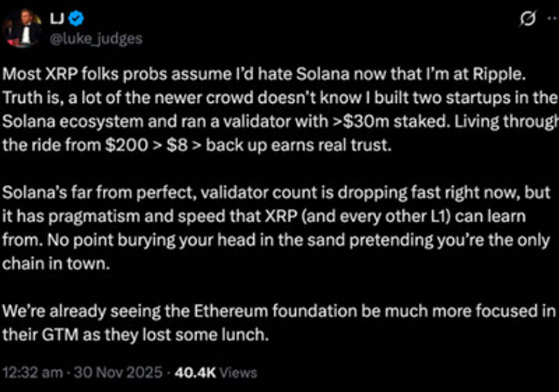Open the Grok icon beside the menu
This screenshot has height=392, width=559.
pos(525,20)
